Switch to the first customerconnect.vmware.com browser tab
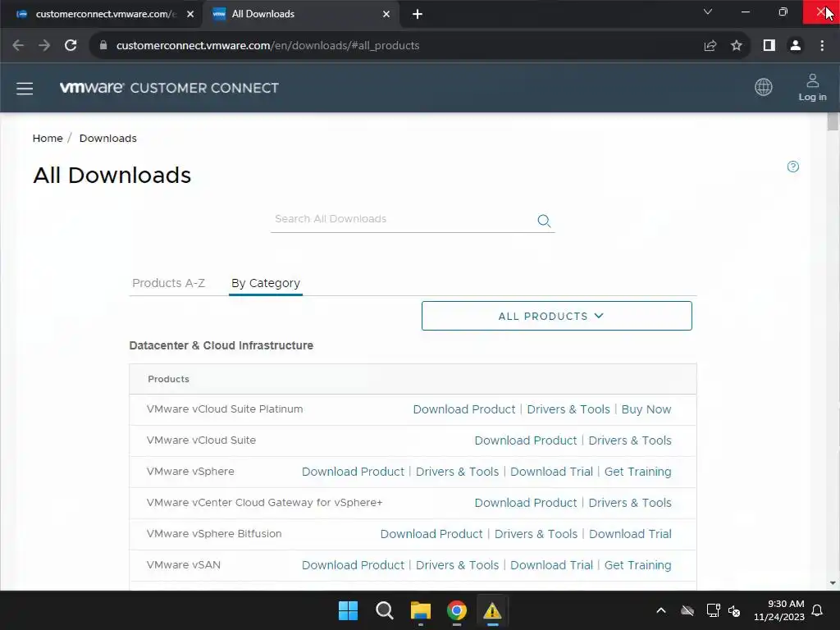This screenshot has height=630, width=840. tap(102, 15)
